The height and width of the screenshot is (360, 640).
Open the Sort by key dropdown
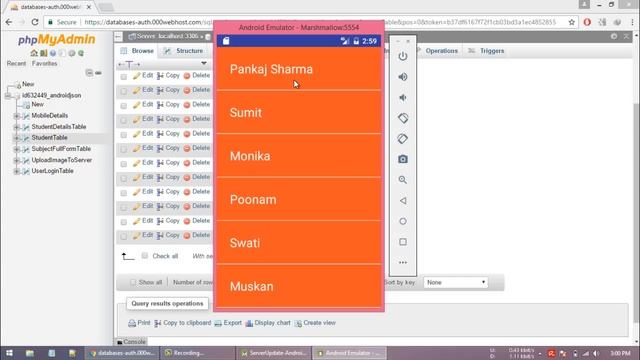click(x=456, y=282)
